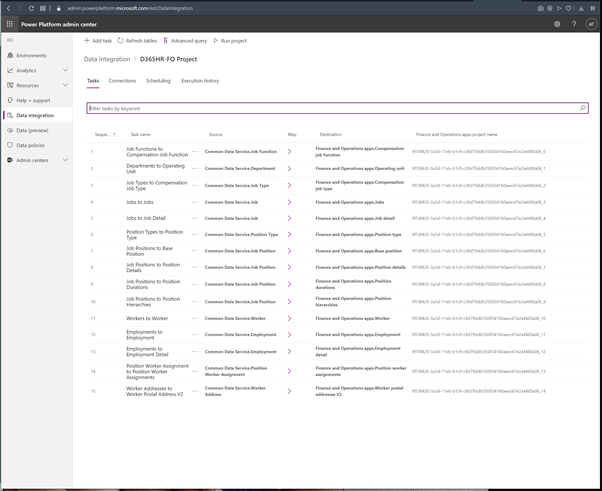This screenshot has width=602, height=491.
Task: Open Analytics in the sidebar
Action: pyautogui.click(x=26, y=70)
